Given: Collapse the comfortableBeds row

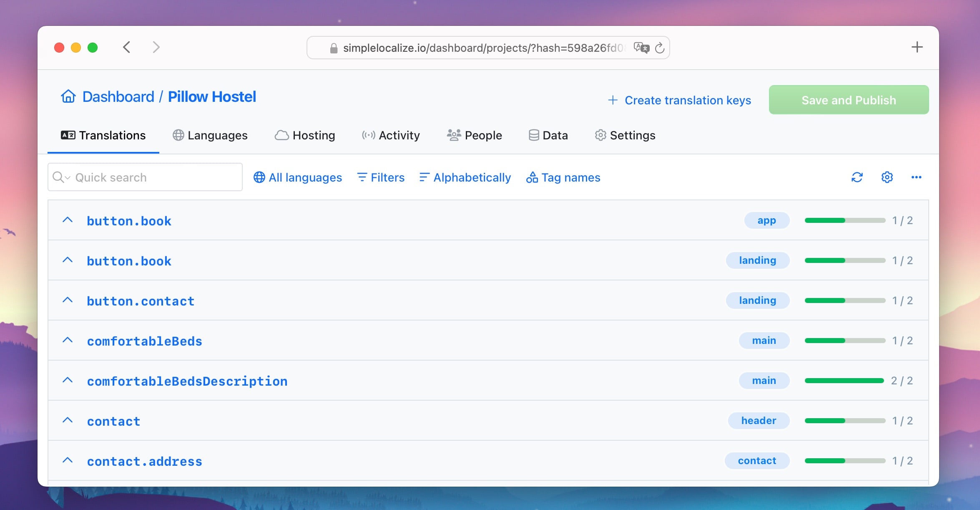Looking at the screenshot, I should [68, 340].
